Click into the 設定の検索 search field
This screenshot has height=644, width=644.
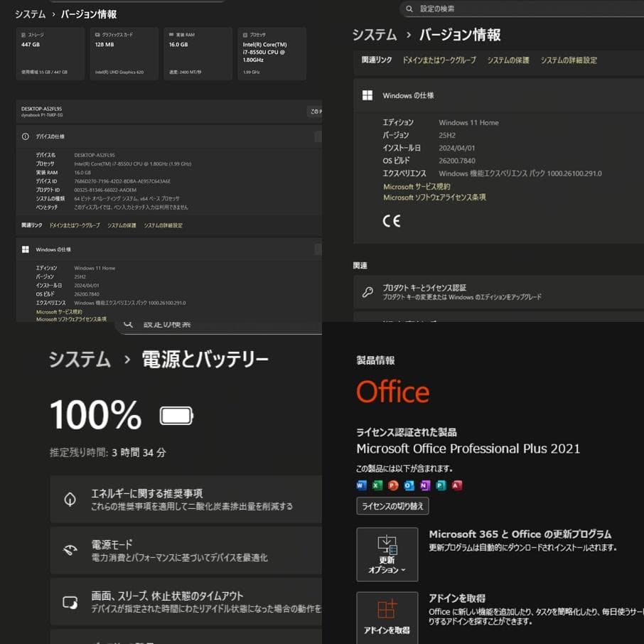522,9
